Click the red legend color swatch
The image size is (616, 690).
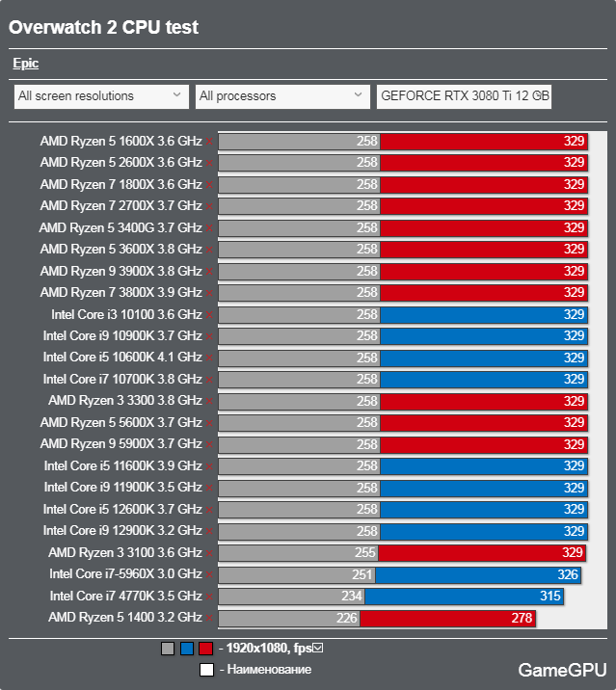click(205, 649)
